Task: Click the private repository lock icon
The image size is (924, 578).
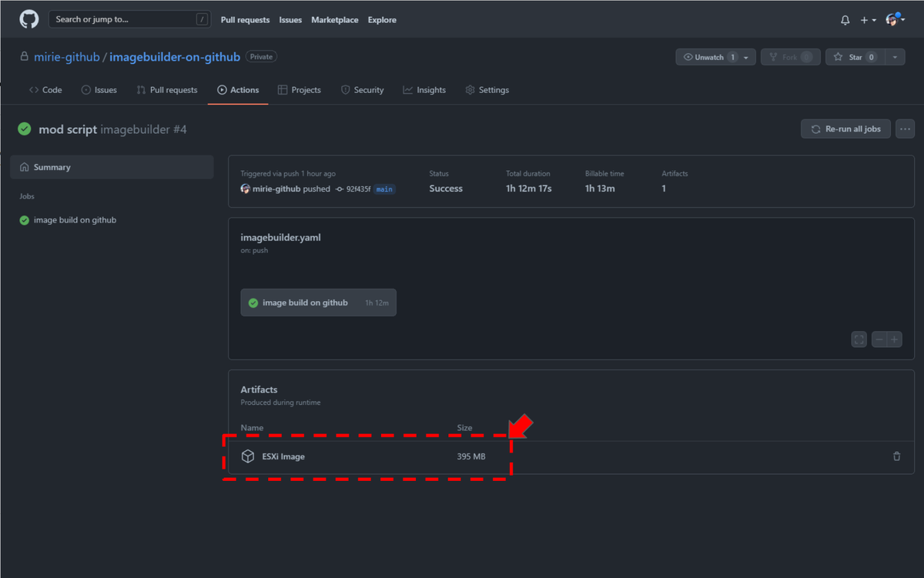Action: tap(25, 57)
